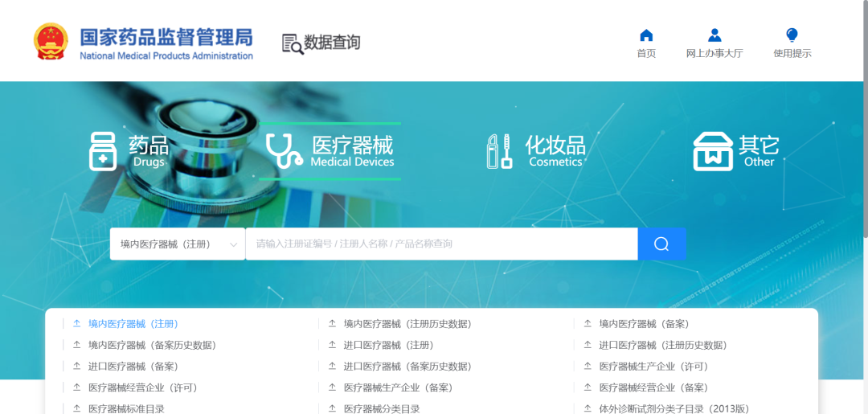Switch to the 医疗器械 Medical Devices tab
This screenshot has width=868, height=414.
click(352, 150)
